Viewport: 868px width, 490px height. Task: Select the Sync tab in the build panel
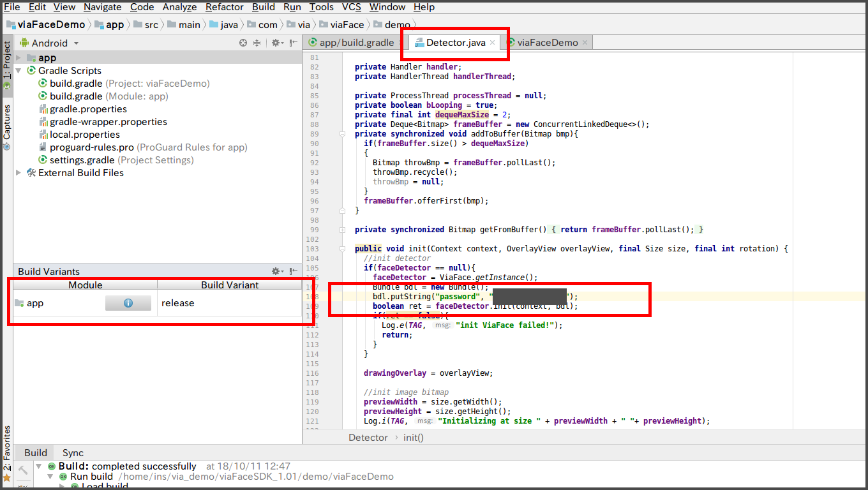tap(73, 452)
